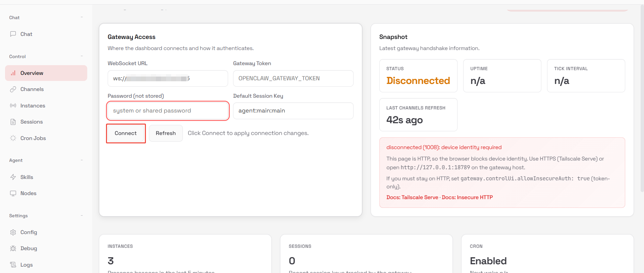
Task: Collapse the Agent sidebar section
Action: (x=82, y=160)
